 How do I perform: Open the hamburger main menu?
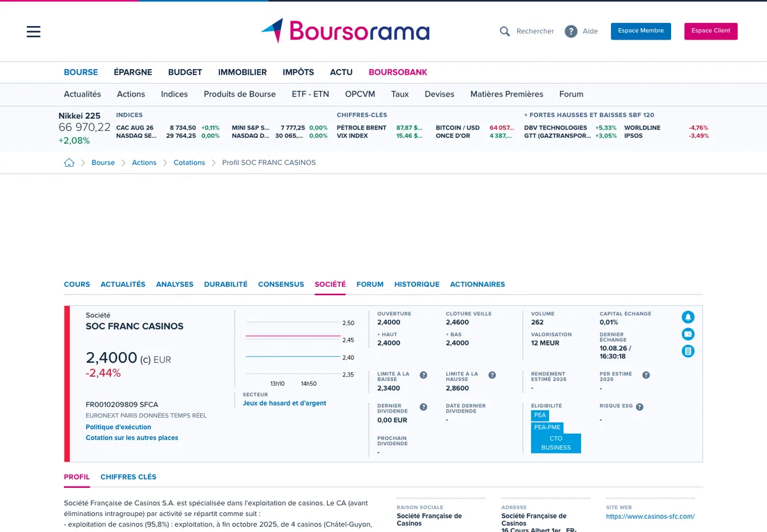tap(33, 31)
